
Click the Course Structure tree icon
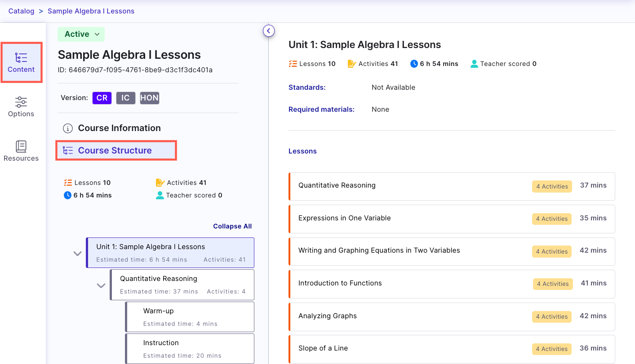pos(68,150)
